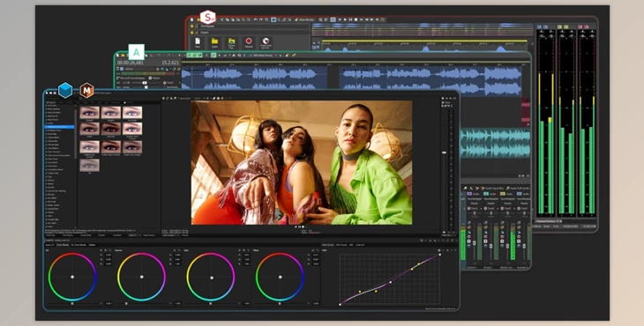Click the video preview image
Screen dimensions: 644x326
[x=302, y=162]
